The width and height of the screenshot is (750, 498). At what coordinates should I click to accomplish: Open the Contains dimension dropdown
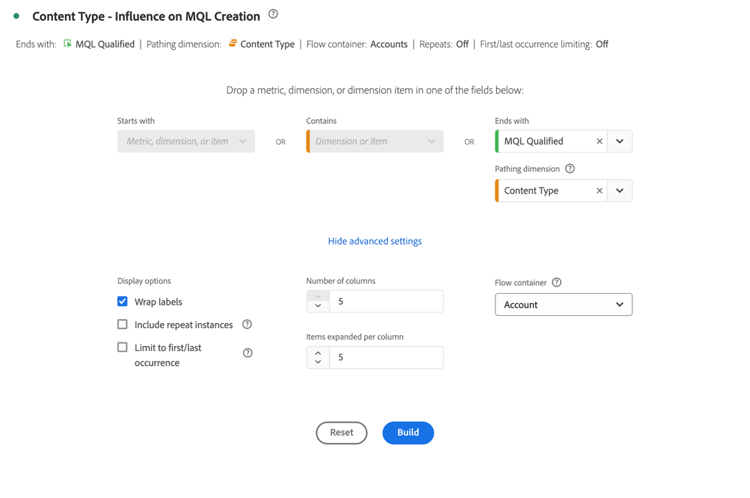coord(375,141)
